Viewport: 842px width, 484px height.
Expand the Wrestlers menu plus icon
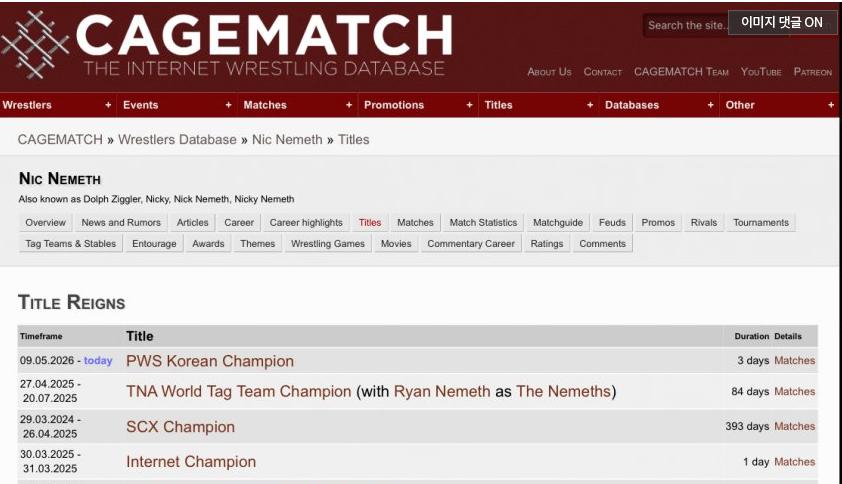pos(108,105)
